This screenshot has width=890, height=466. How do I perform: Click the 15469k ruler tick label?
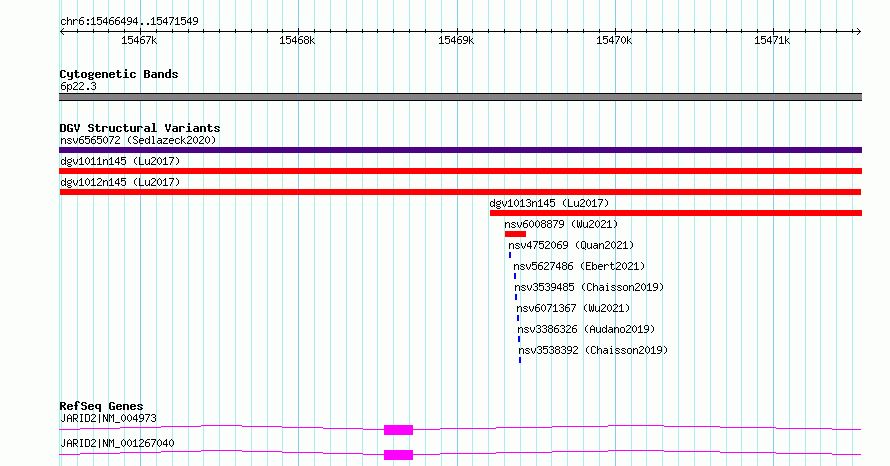[456, 40]
